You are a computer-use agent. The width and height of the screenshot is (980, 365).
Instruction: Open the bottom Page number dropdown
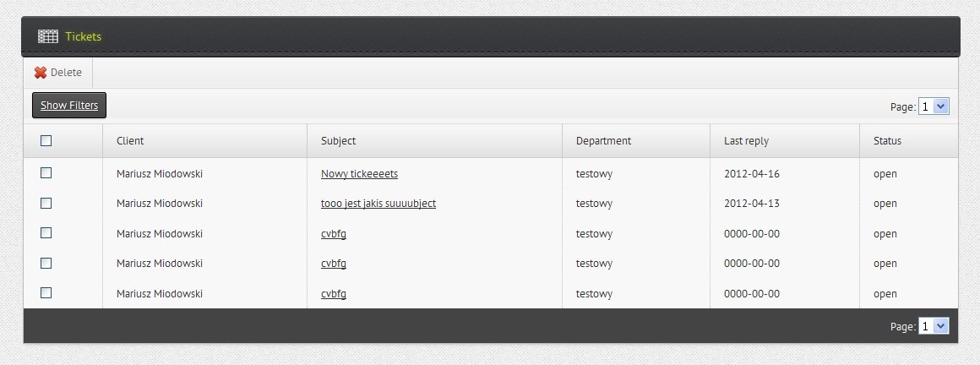934,326
